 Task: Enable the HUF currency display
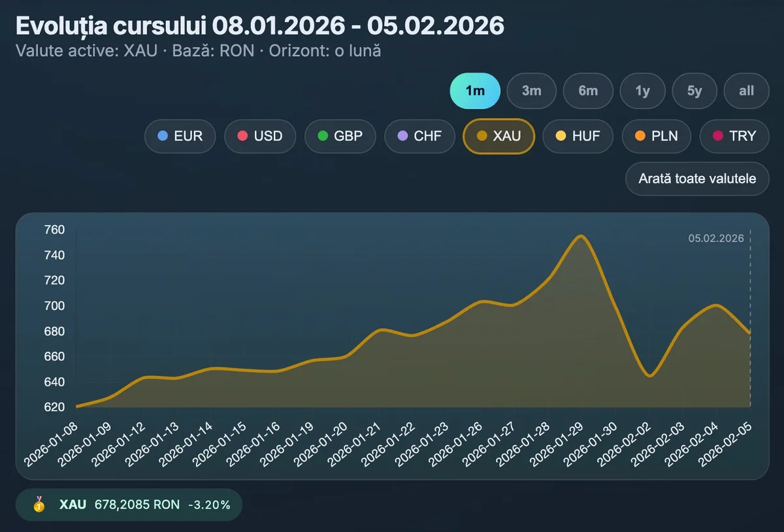(x=578, y=136)
